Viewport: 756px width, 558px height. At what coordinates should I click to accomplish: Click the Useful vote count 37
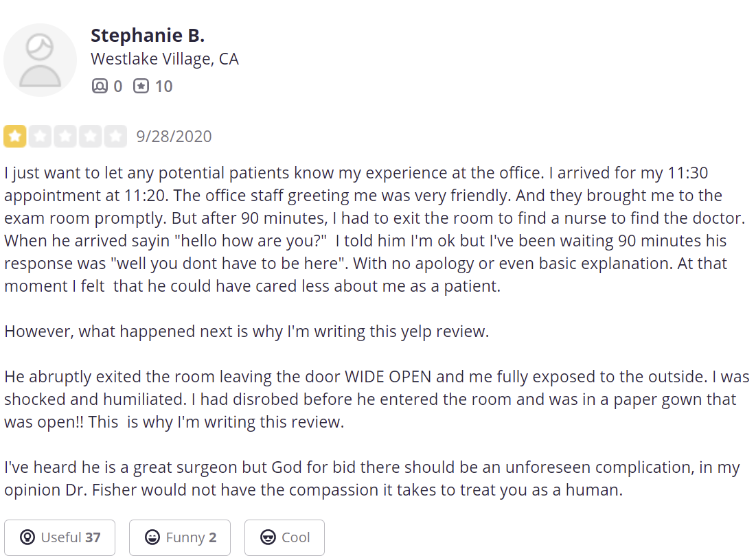point(93,537)
